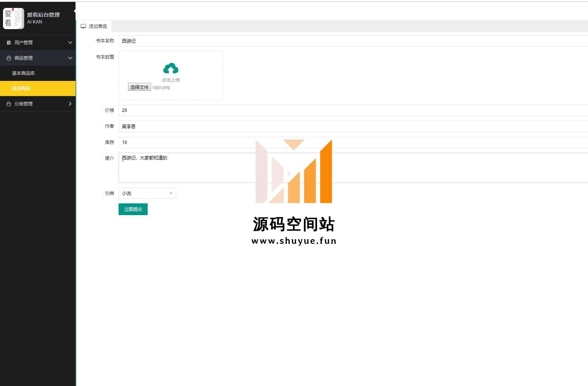Go to 基本商品库 page
Viewport: 588px width, 386px height.
point(38,73)
